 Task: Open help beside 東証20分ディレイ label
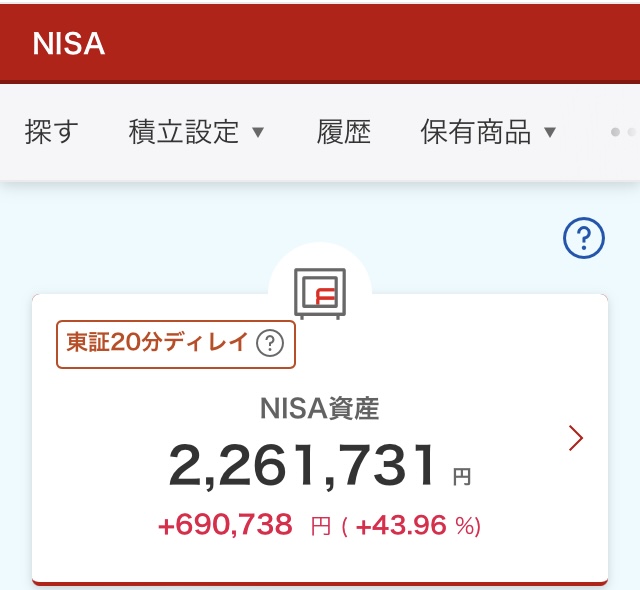[x=270, y=343]
